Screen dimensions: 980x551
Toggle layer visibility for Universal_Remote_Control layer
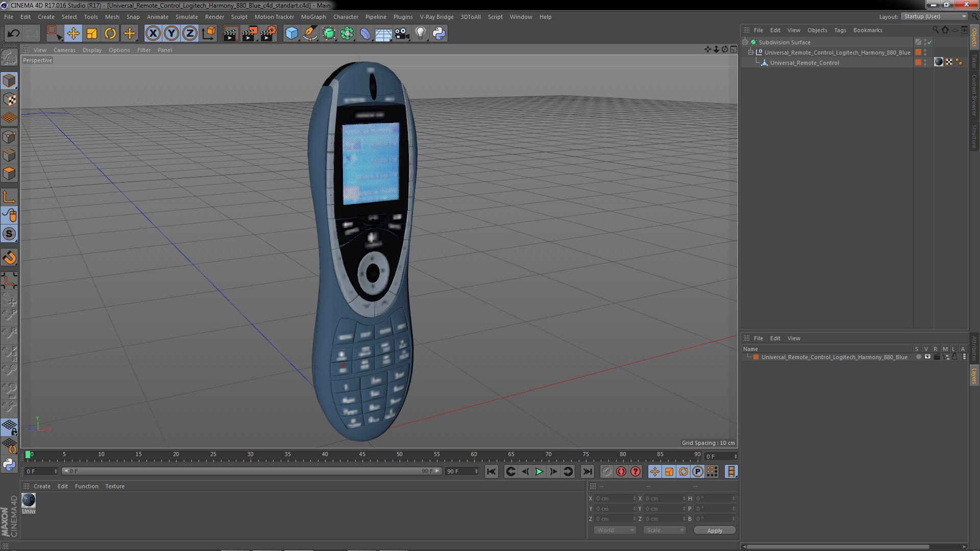coord(927,357)
